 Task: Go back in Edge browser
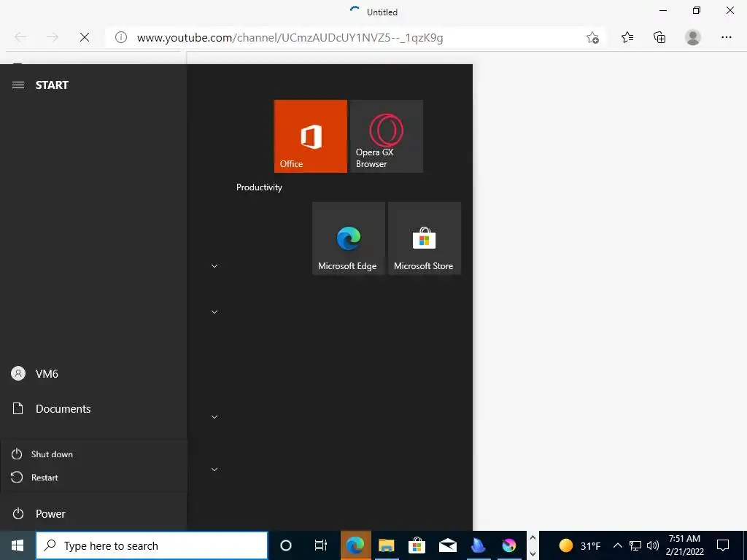(20, 37)
